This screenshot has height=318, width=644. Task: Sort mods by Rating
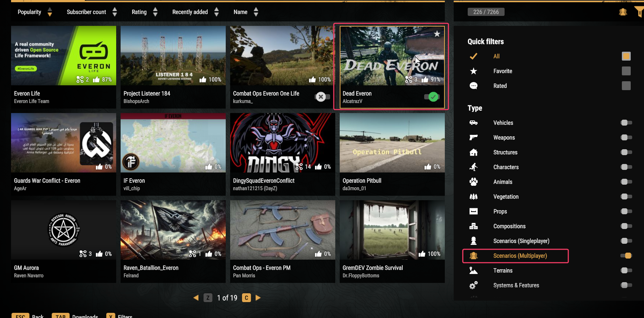click(x=139, y=12)
